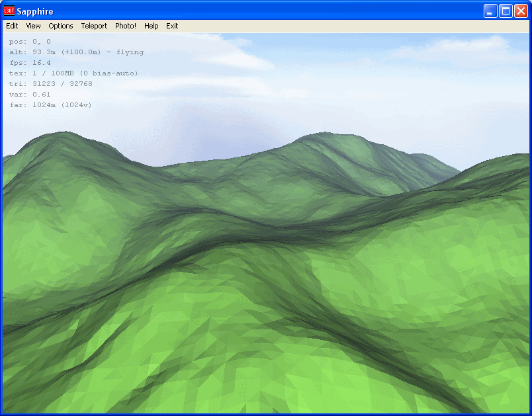
Task: Click the tex memory readout line
Action: [x=73, y=73]
